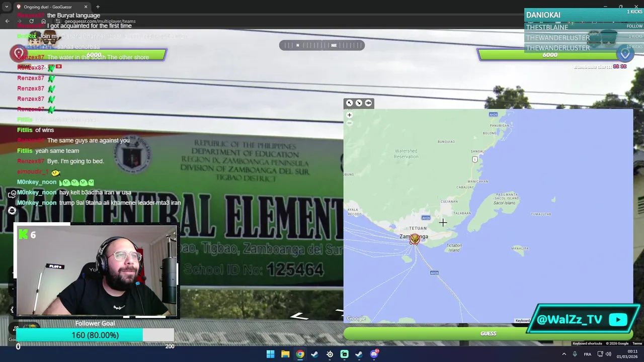Reload the GeoGuessr page
Image resolution: width=644 pixels, height=362 pixels.
pos(31,21)
